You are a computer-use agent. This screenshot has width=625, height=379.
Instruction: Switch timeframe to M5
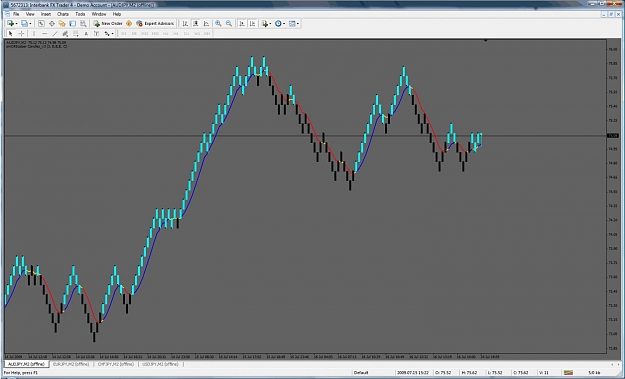tap(134, 33)
